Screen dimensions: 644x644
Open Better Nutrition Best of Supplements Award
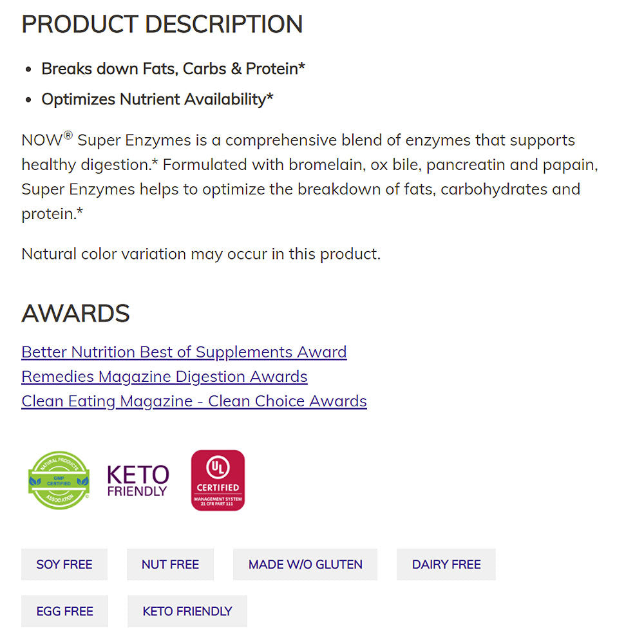[184, 352]
